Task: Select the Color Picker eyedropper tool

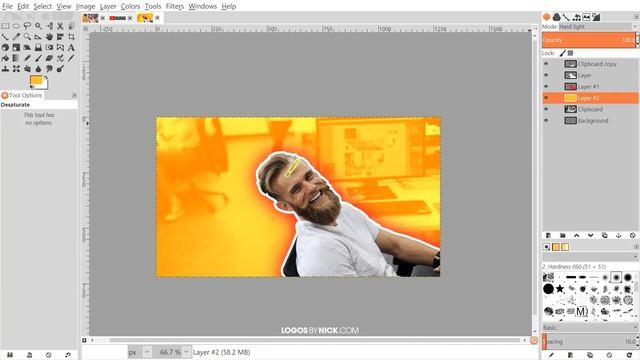Action: (x=16, y=37)
